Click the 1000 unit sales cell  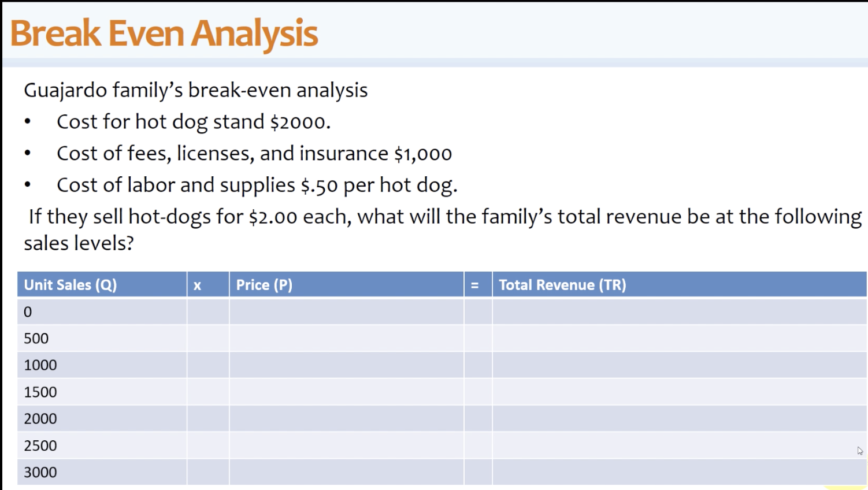tap(39, 365)
